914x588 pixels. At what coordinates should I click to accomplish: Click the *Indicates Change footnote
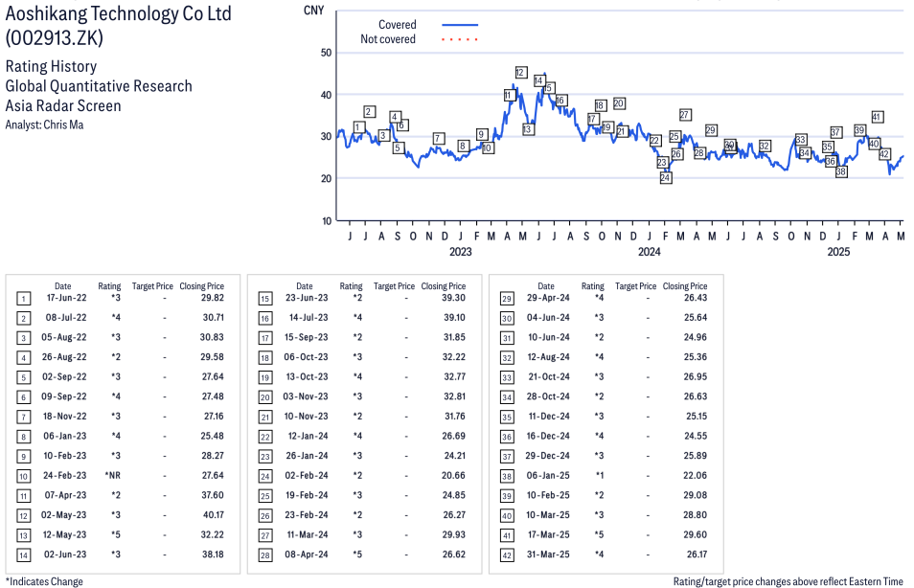44,581
